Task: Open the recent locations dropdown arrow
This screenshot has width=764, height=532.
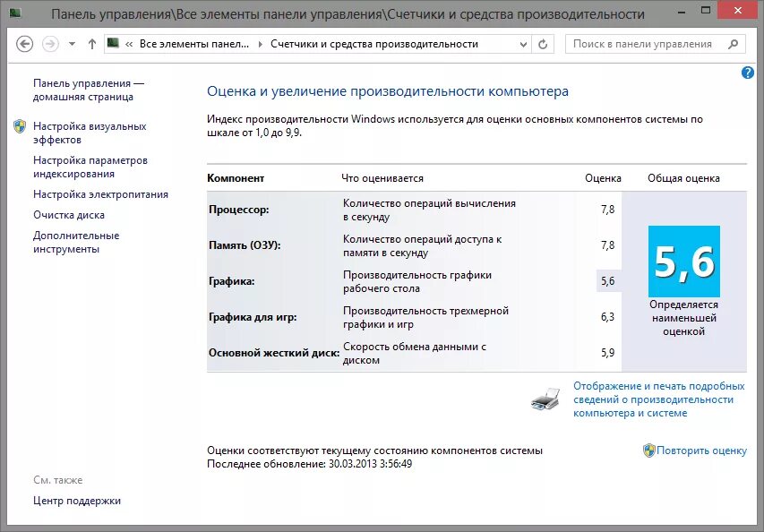Action: pos(73,44)
